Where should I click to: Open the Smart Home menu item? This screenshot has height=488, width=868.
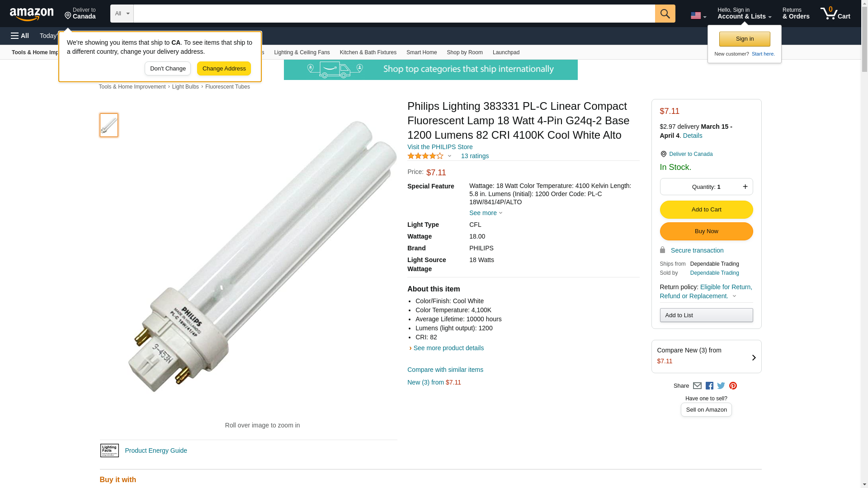(421, 52)
